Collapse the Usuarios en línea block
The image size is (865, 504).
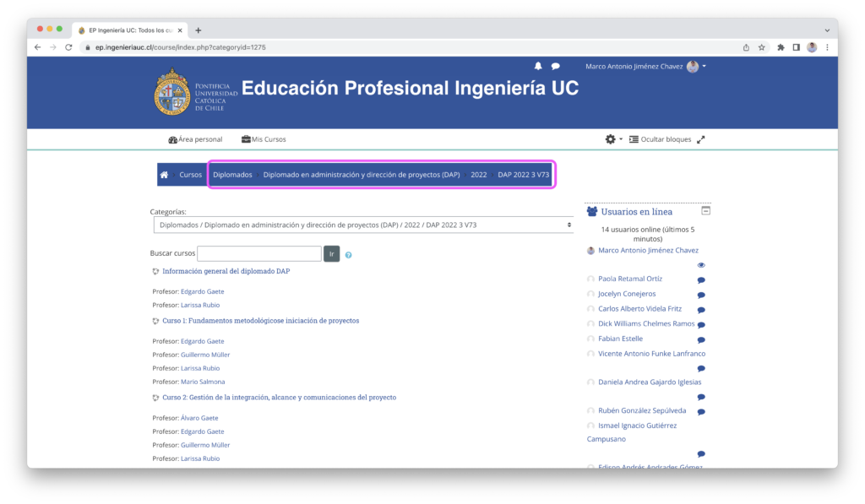[x=706, y=210]
